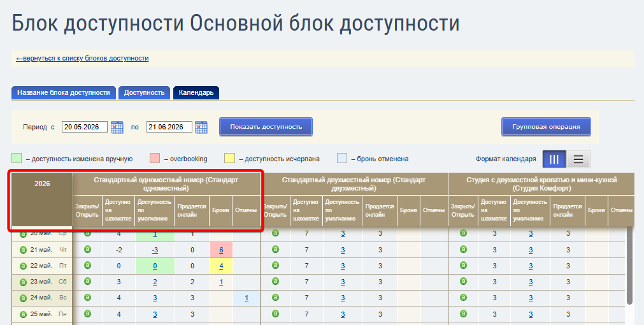The image size is (644, 325).
Task: Open bookings link 4 on 22 май
Action: (221, 266)
